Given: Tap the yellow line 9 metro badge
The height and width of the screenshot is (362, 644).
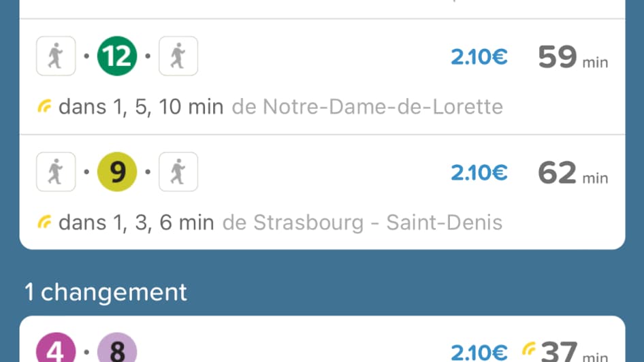Looking at the screenshot, I should click(x=118, y=172).
